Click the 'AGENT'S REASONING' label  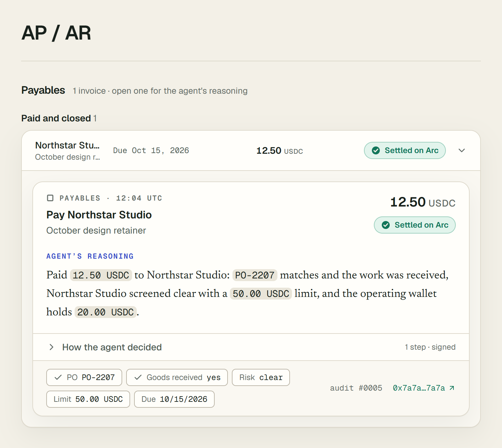[90, 256]
